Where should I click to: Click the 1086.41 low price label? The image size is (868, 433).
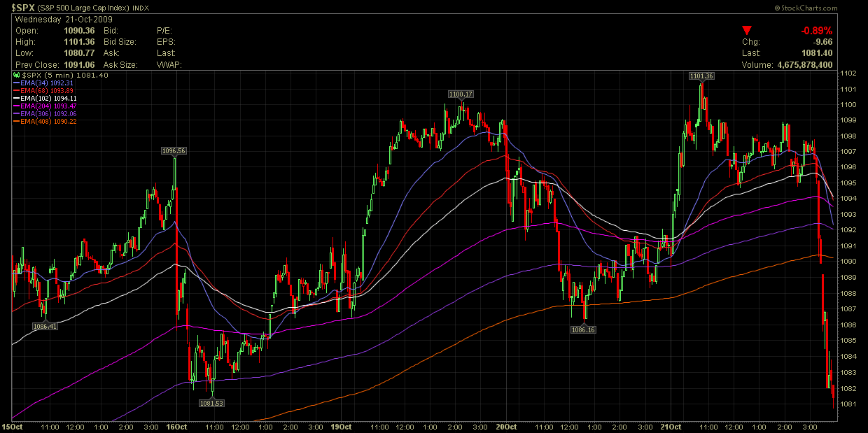coord(45,326)
